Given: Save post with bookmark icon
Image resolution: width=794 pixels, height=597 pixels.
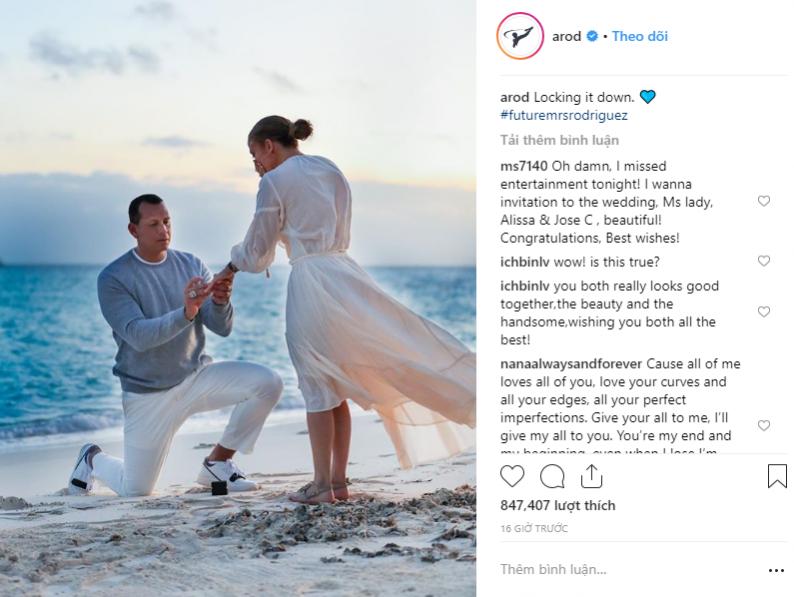Looking at the screenshot, I should (777, 476).
